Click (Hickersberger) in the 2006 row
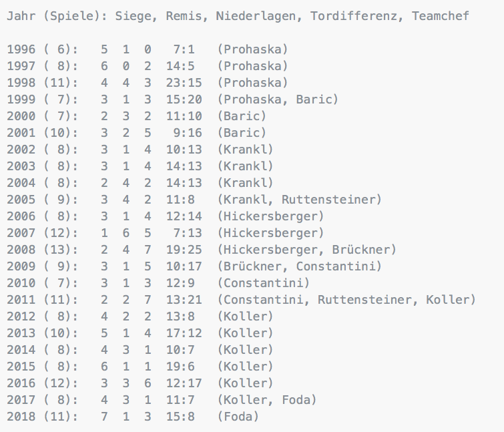The height and width of the screenshot is (432, 504). pyautogui.click(x=270, y=216)
